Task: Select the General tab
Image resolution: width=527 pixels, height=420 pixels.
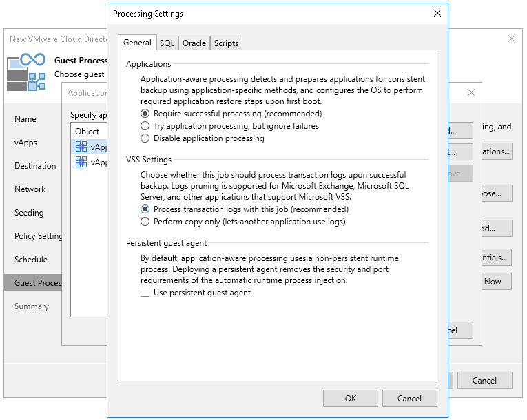Action: [x=137, y=43]
